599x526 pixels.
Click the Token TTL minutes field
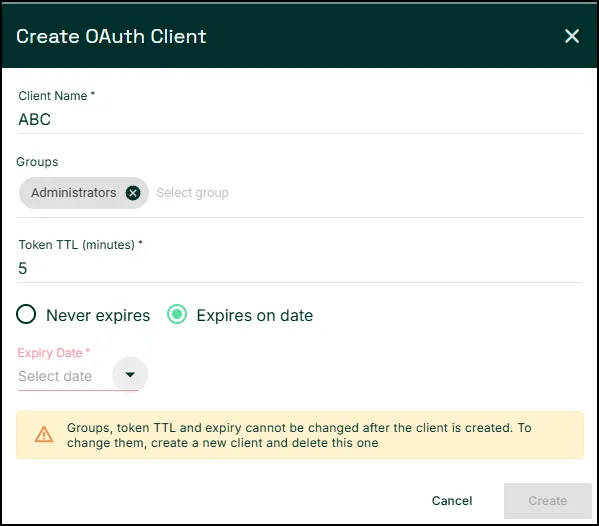click(300, 269)
